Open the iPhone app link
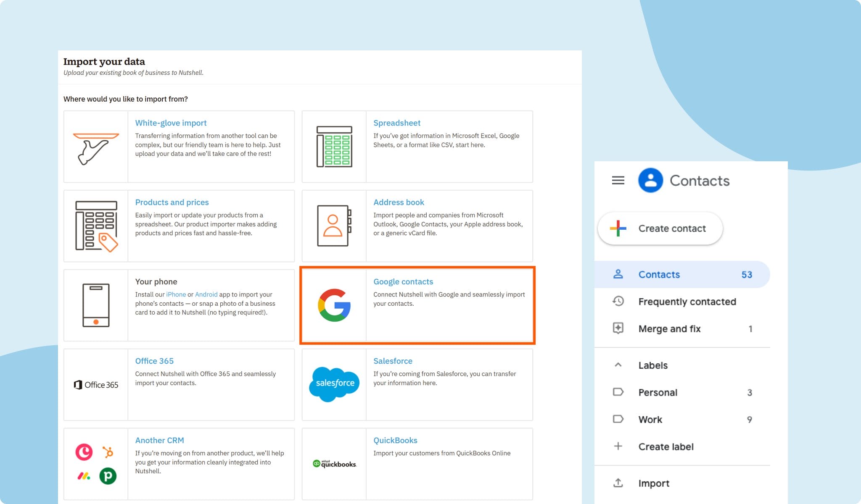The height and width of the screenshot is (504, 861). click(x=176, y=294)
